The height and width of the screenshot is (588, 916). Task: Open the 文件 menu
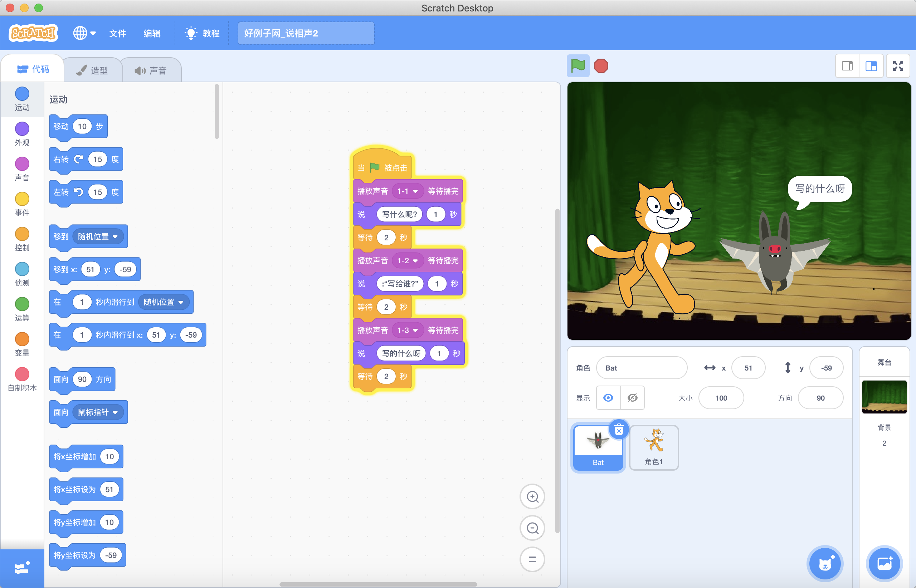(x=117, y=33)
